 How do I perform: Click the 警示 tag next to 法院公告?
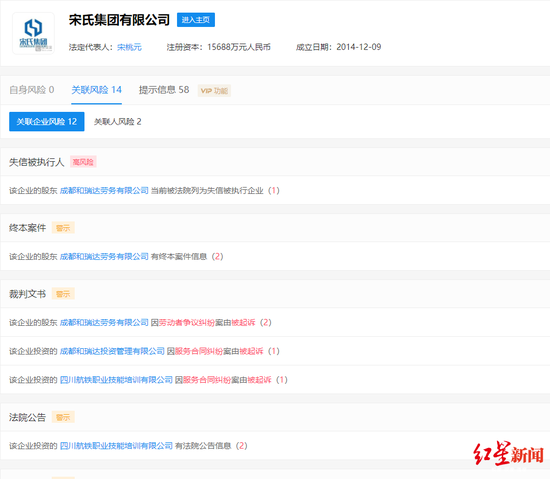[63, 417]
